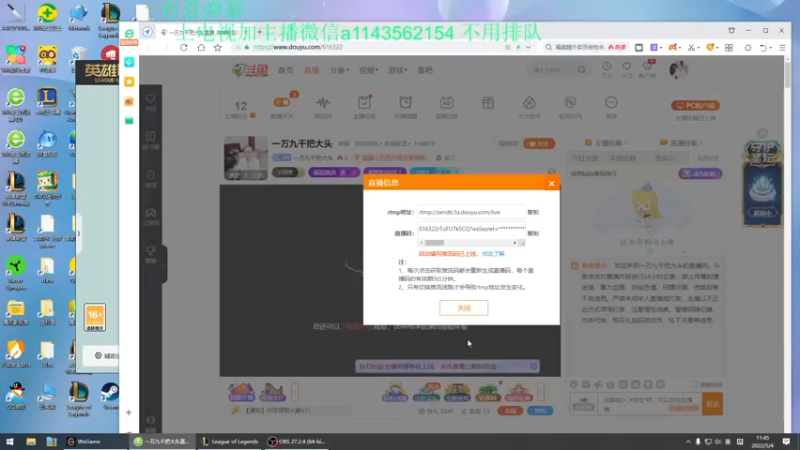Screen dimensions: 800x450
Task: Open the 直播回看 link
Action: tap(681, 143)
